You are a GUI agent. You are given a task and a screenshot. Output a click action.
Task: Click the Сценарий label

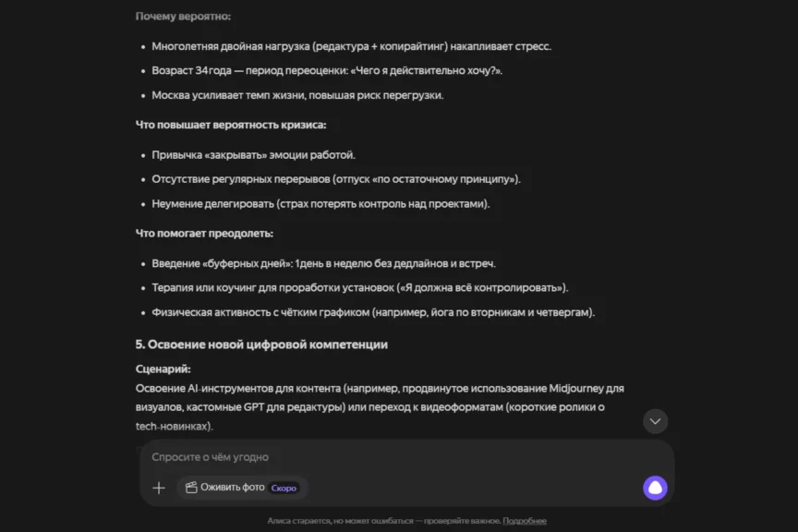[163, 369]
